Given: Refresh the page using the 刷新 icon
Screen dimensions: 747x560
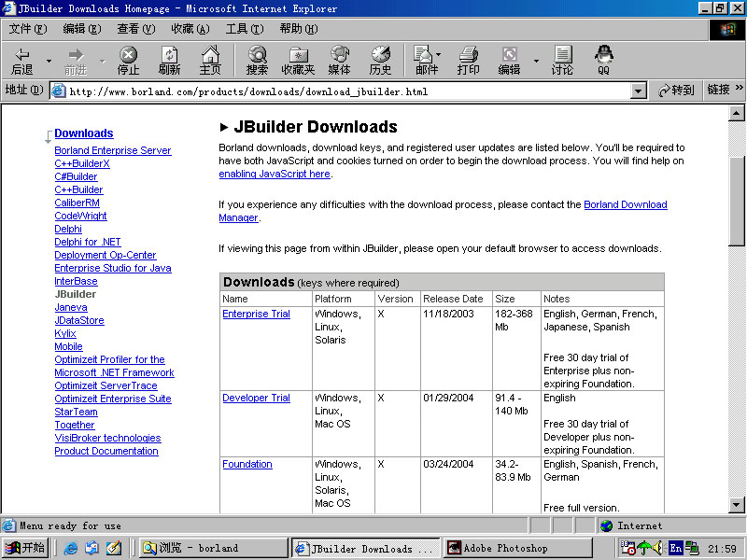Looking at the screenshot, I should (169, 61).
